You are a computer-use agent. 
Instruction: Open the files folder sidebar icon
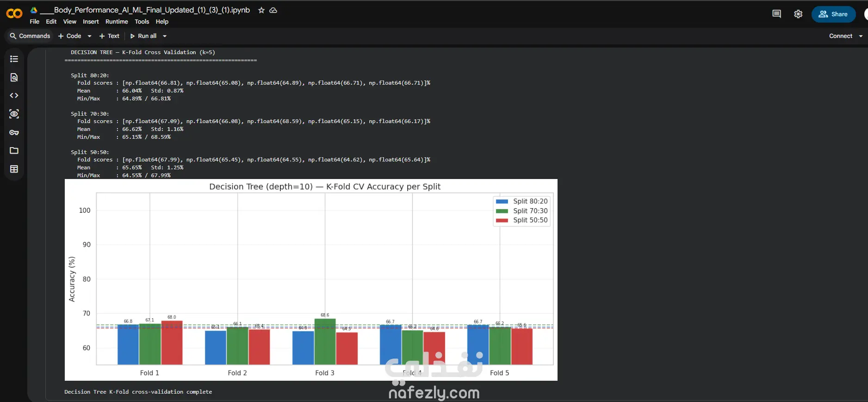[14, 151]
